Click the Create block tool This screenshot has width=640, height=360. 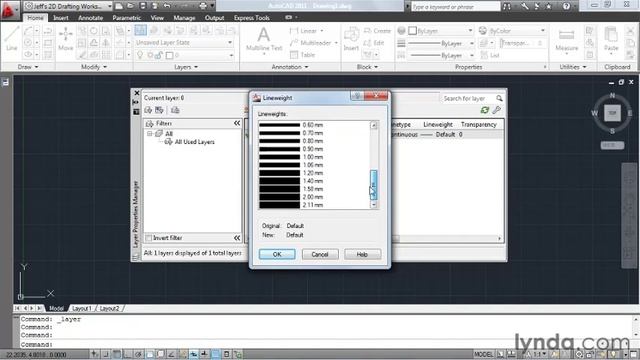[x=377, y=31]
